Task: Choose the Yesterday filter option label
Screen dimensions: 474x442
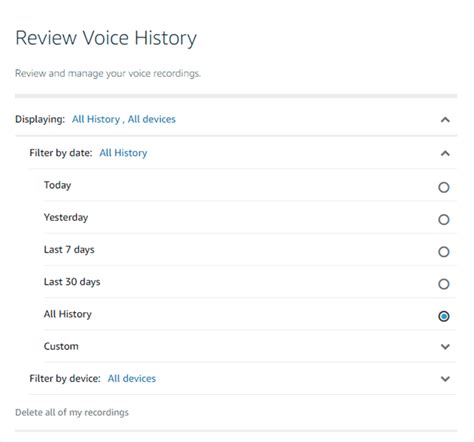Action: [x=66, y=217]
